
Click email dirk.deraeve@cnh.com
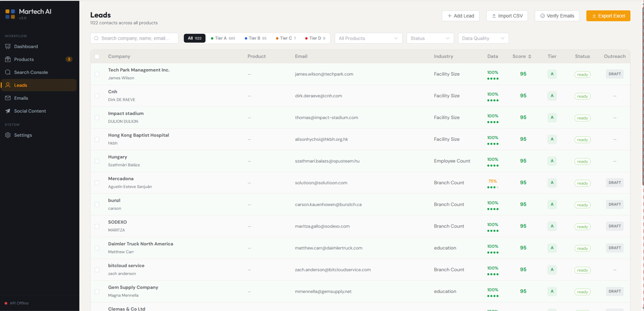[318, 96]
